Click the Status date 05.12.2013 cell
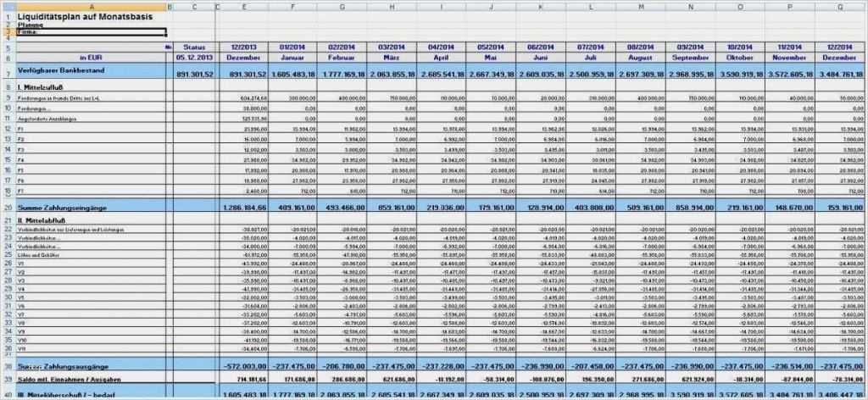The width and height of the screenshot is (868, 400). [194, 57]
